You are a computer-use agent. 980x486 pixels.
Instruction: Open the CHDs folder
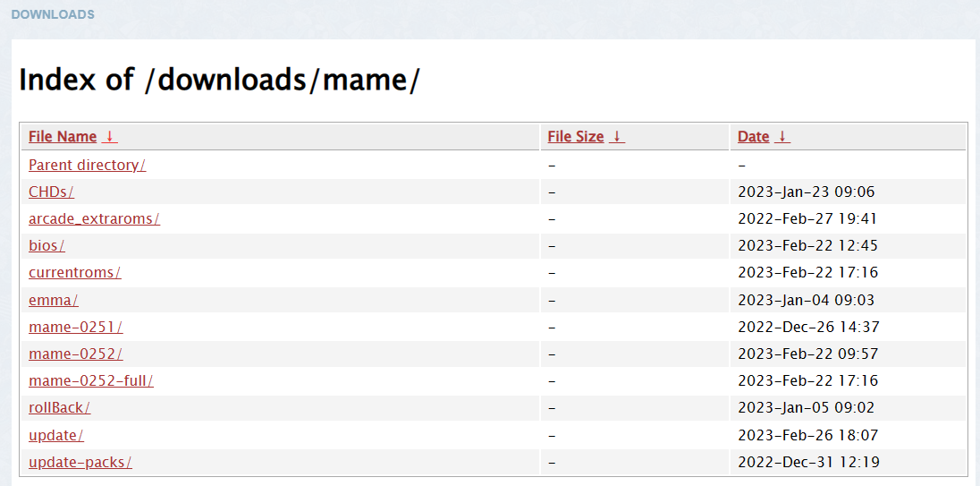click(51, 192)
